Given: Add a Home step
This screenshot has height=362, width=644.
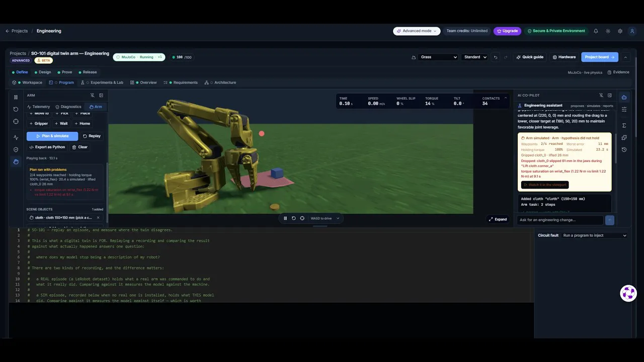Looking at the screenshot, I should tap(83, 123).
